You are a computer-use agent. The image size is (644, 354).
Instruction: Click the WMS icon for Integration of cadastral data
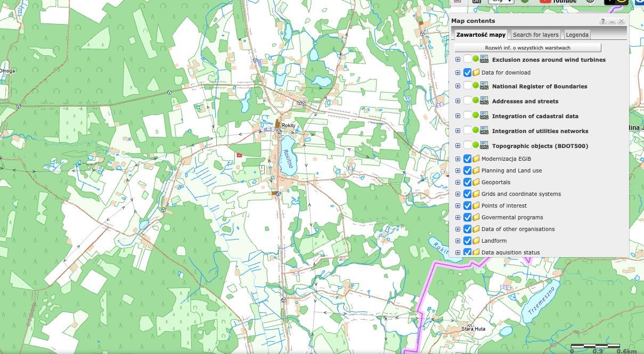(484, 116)
